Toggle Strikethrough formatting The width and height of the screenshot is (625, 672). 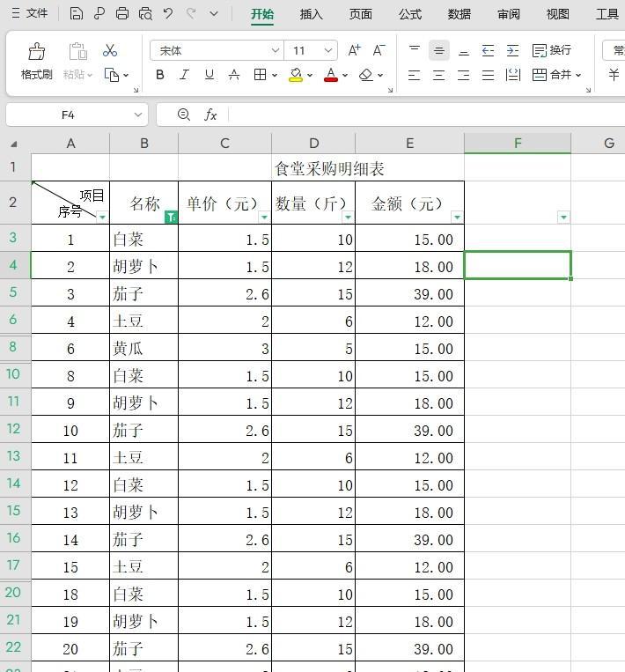pos(234,75)
